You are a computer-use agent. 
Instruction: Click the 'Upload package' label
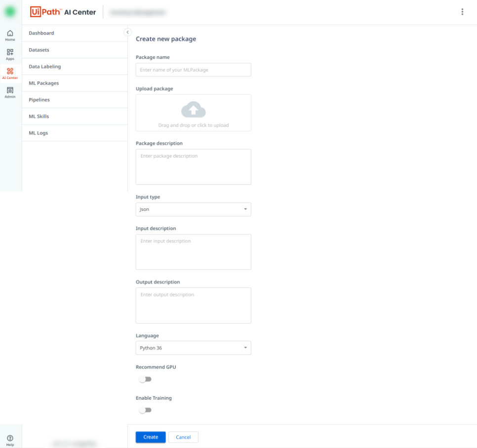(155, 88)
